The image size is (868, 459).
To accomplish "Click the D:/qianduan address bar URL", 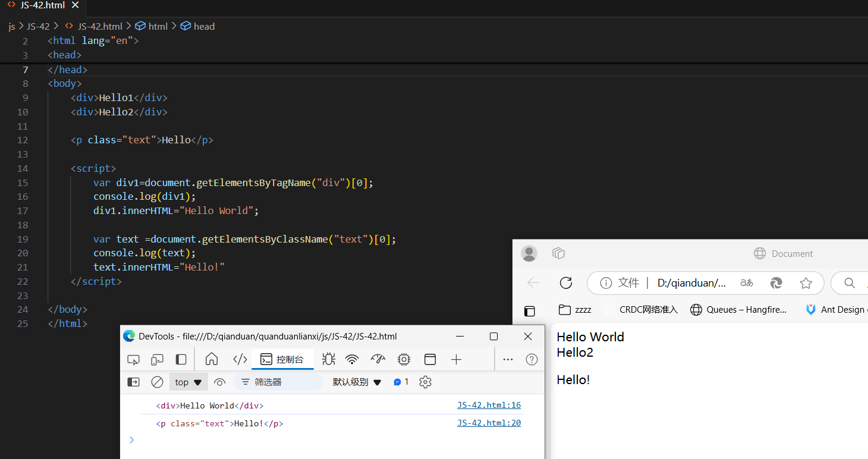I will pyautogui.click(x=691, y=283).
